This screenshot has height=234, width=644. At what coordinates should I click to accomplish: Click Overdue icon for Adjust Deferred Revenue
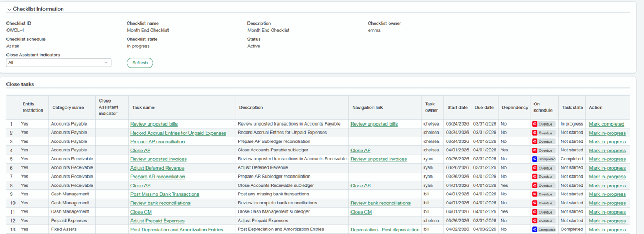coord(535,168)
